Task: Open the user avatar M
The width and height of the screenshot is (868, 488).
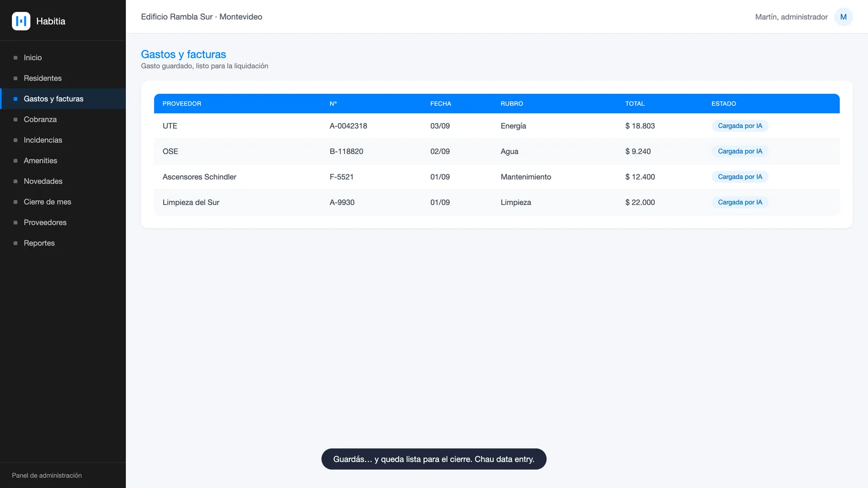Action: coord(843,17)
